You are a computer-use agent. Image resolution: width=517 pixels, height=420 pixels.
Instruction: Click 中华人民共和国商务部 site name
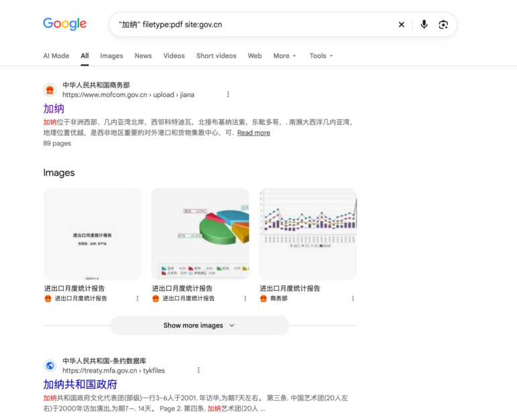tap(97, 85)
